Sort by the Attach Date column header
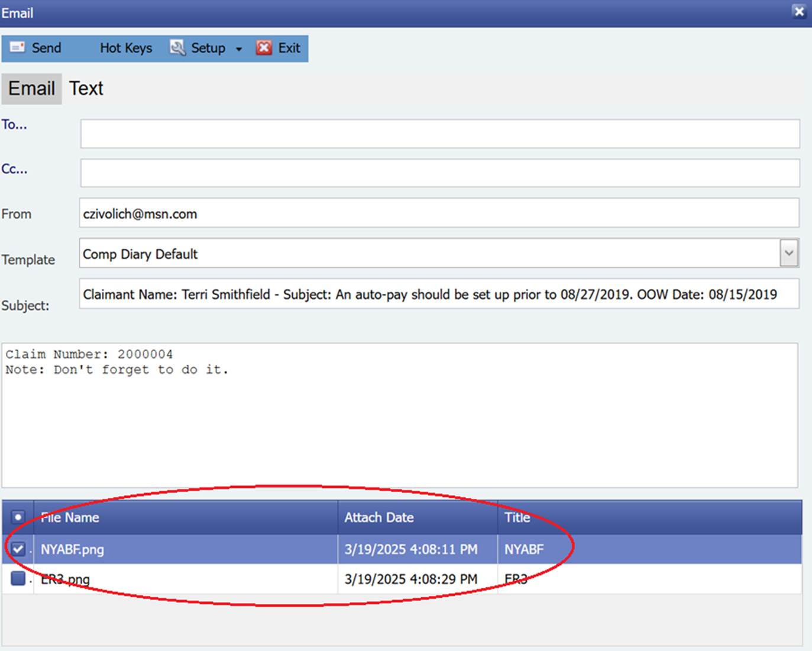The height and width of the screenshot is (651, 812). 379,517
